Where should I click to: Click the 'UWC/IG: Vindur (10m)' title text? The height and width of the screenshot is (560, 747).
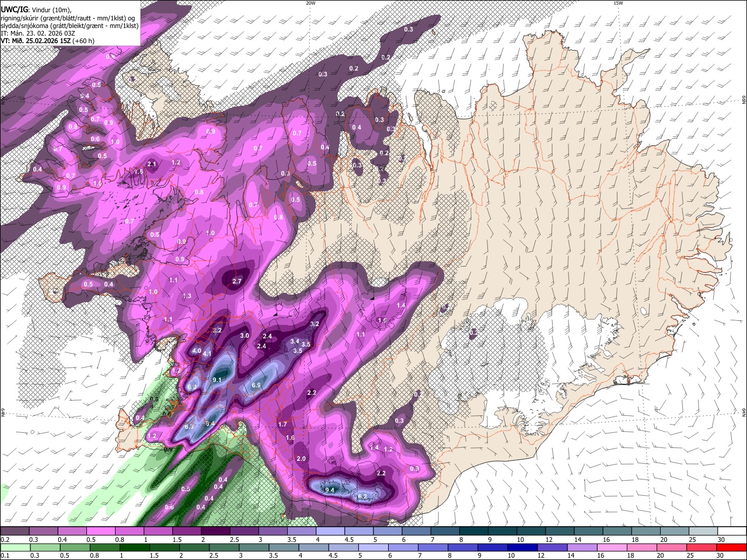(35, 9)
